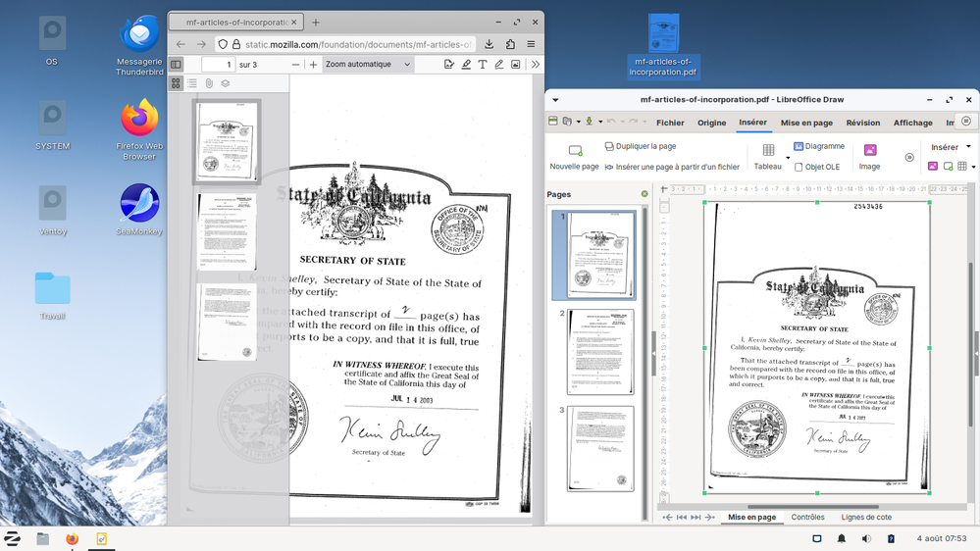Image resolution: width=980 pixels, height=551 pixels.
Task: Show document outline in PDF sidebar
Action: pos(193,84)
